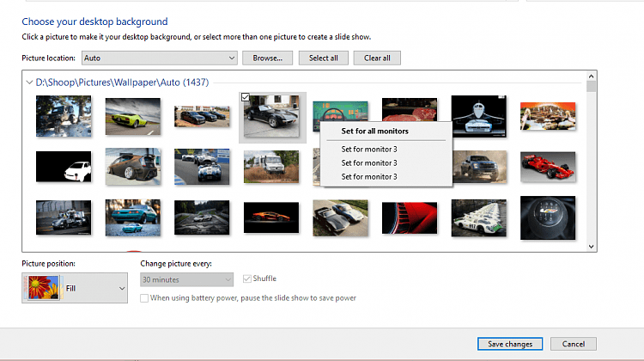Toggle the Shuffle checkbox

249,279
